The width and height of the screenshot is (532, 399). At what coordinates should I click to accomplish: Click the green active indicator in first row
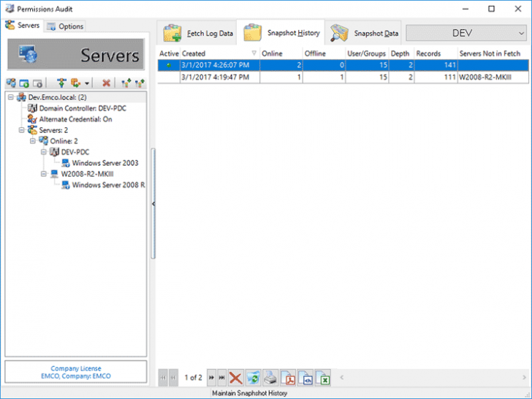tap(169, 65)
